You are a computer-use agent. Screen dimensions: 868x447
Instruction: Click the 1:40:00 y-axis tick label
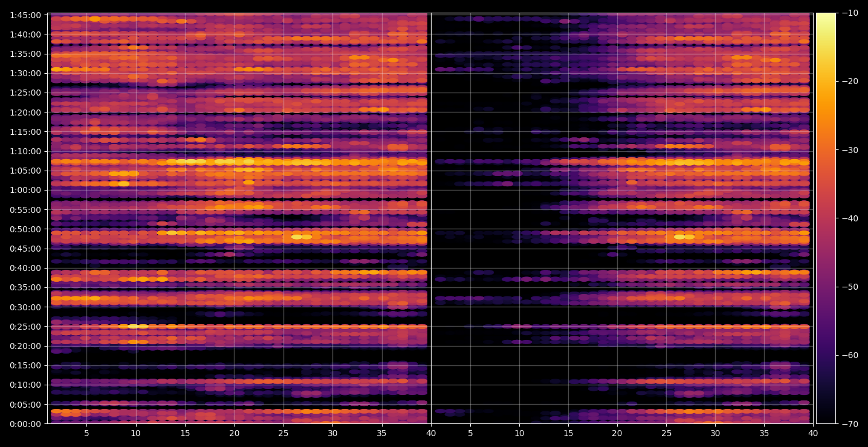click(x=25, y=34)
